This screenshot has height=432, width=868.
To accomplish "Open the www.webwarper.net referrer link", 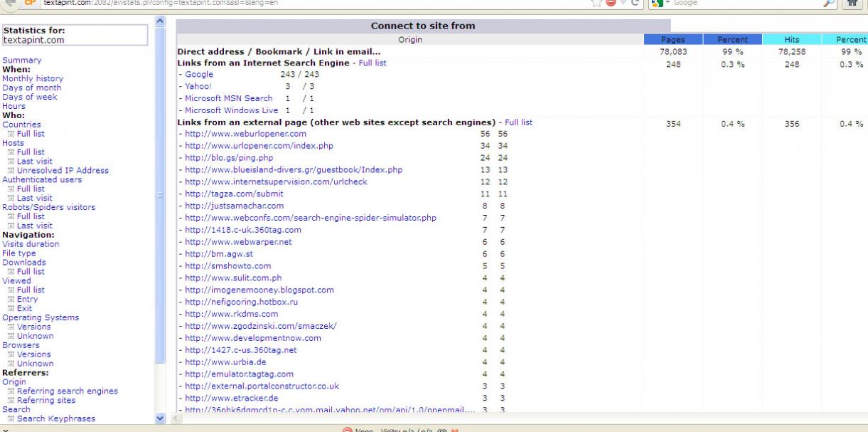I will pos(237,242).
